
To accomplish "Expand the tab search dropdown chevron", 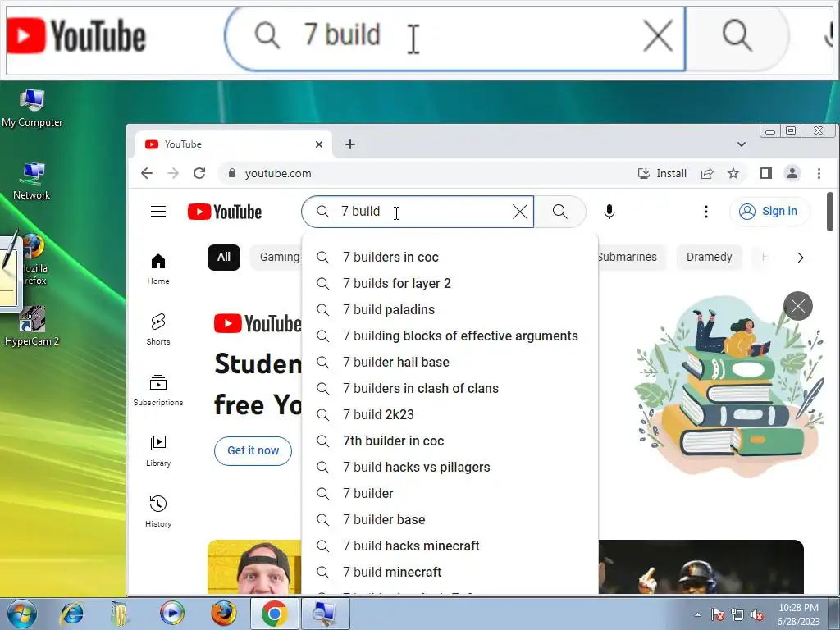I will (x=742, y=144).
